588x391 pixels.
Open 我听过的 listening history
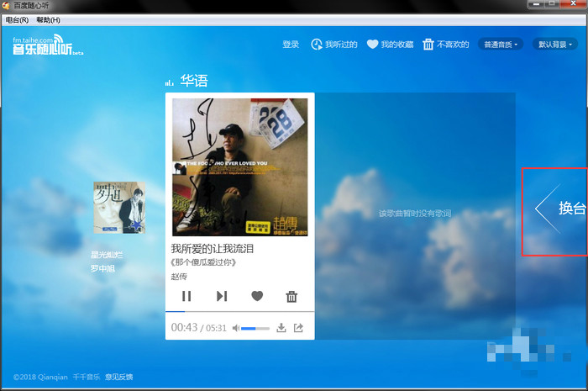point(334,45)
